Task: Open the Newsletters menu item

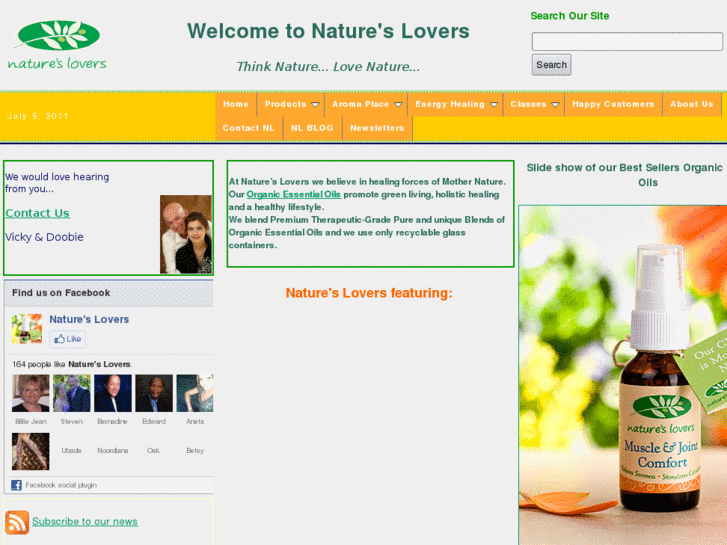Action: (x=377, y=128)
